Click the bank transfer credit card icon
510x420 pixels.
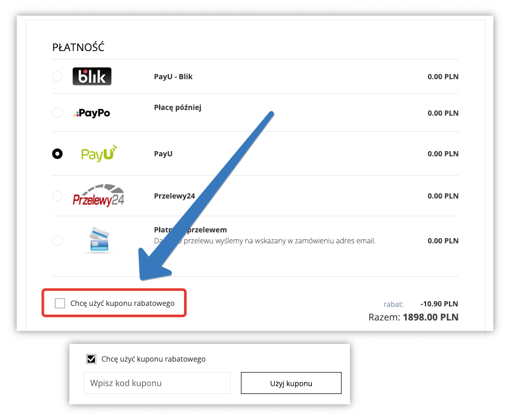click(99, 240)
